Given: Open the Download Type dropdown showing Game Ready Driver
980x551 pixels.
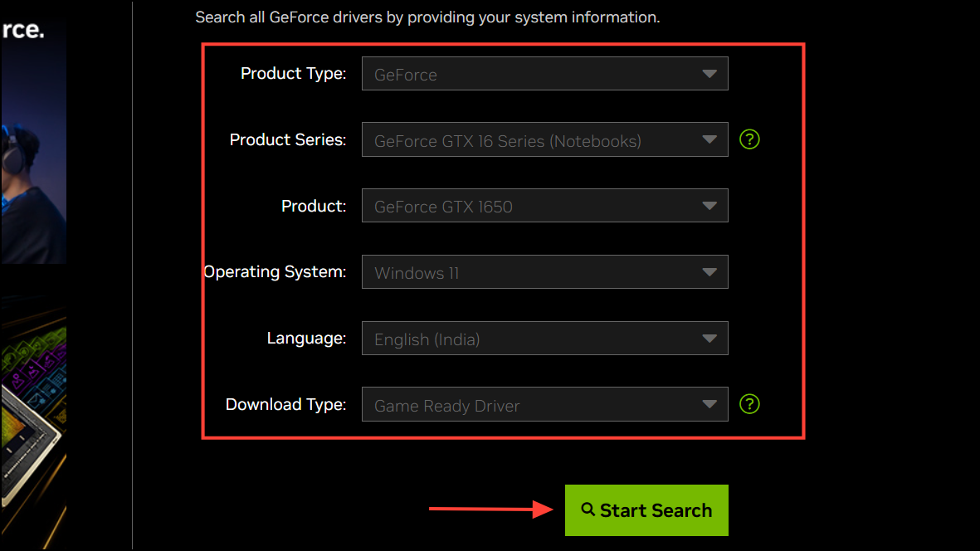Looking at the screenshot, I should tap(544, 405).
